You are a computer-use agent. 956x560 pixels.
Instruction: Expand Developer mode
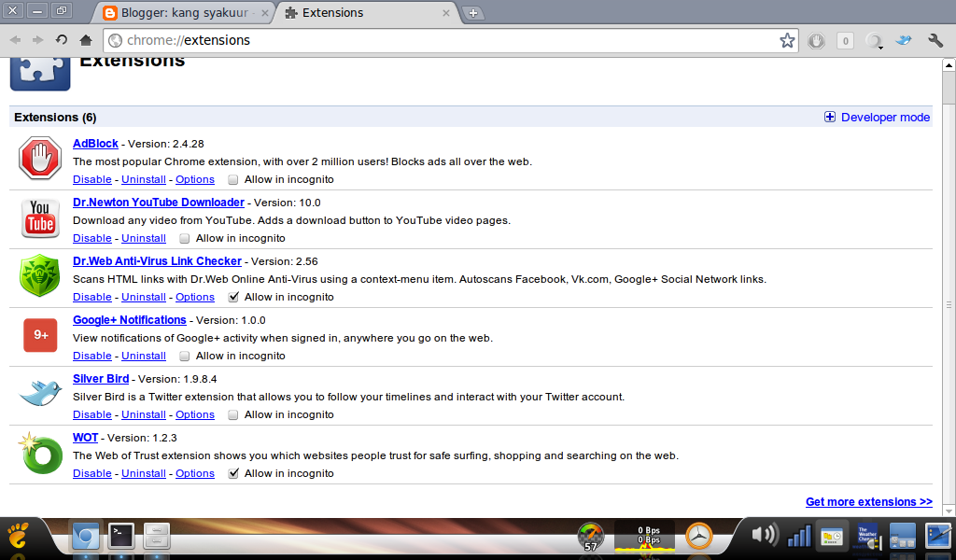click(877, 117)
